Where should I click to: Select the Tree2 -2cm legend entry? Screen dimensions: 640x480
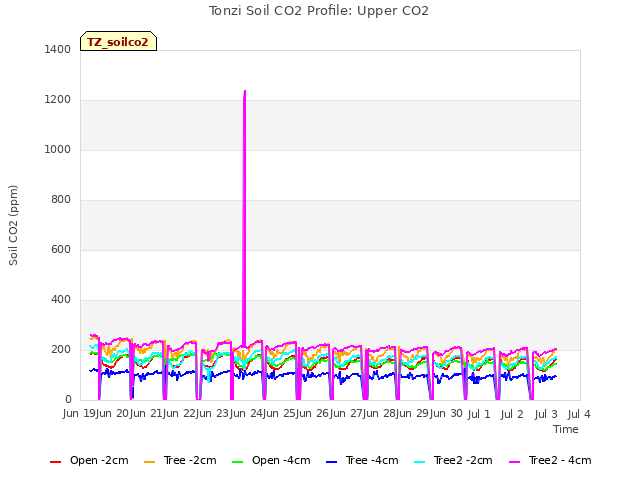453,460
